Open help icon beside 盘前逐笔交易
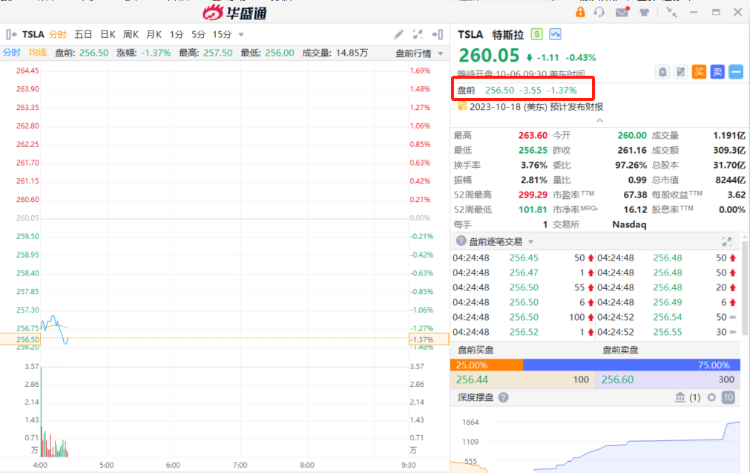Viewport: 750px width, 473px height. pos(461,241)
